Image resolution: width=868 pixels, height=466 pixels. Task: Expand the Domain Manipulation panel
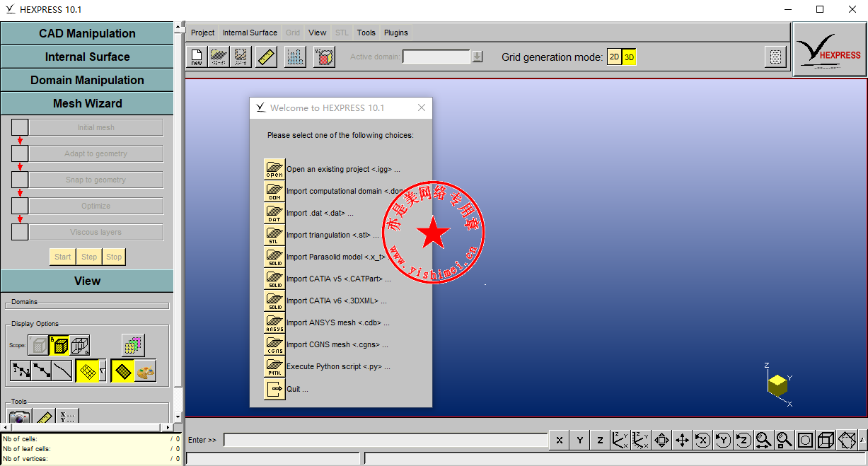pyautogui.click(x=87, y=80)
